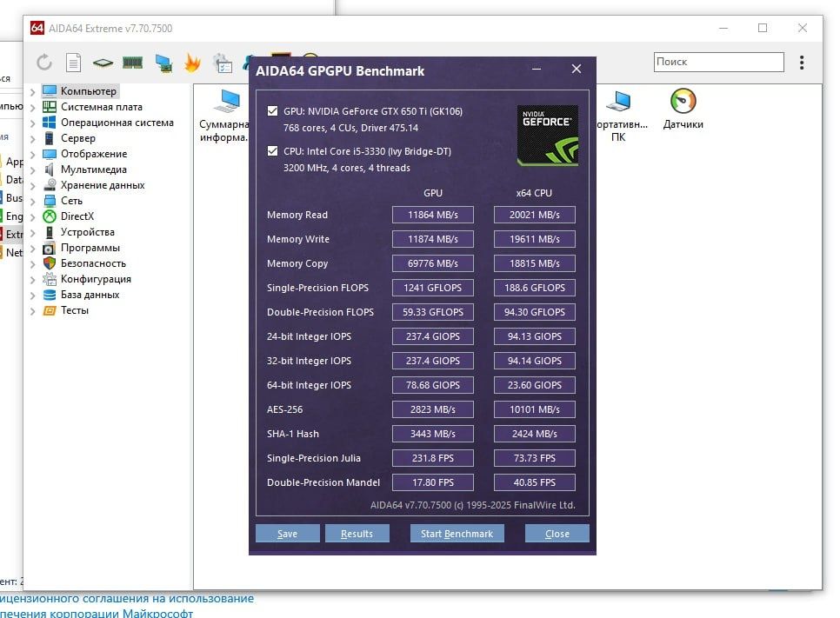Click the GPU Memory Read value 11864 MB/s
The height and width of the screenshot is (618, 840).
433,215
